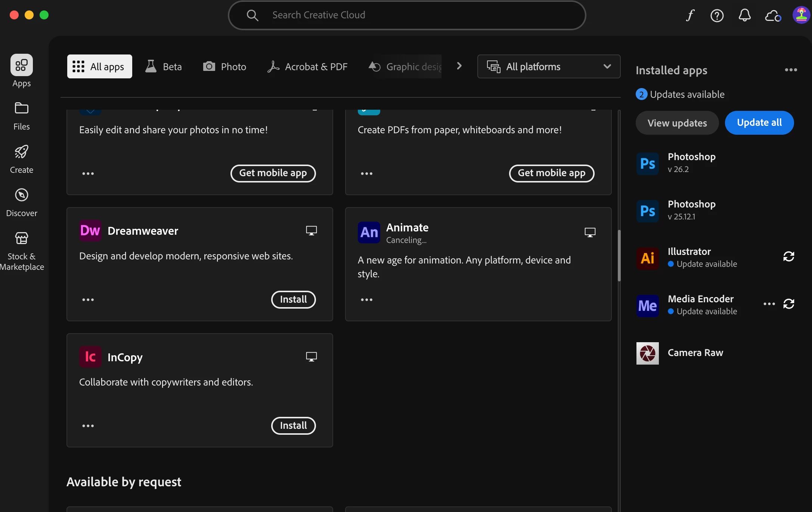Open Dreamweaver more options ellipsis
The image size is (812, 512).
click(88, 300)
